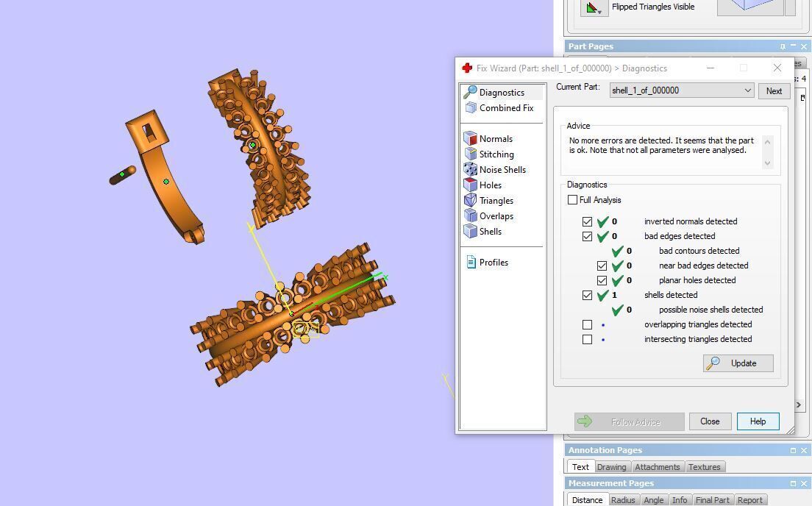Screen dimensions: 812x506
Task: Click the 'shells detected' diagnostic label
Action: coord(671,295)
